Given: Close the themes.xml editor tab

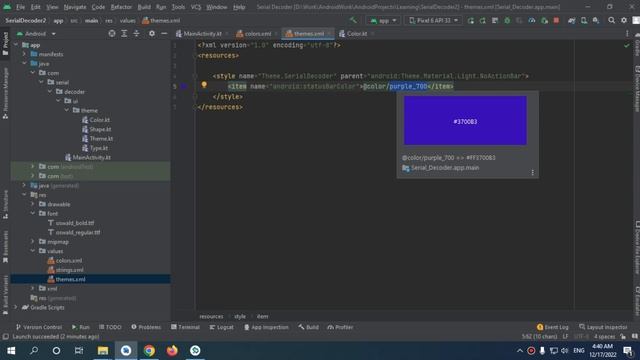Looking at the screenshot, I should (329, 33).
